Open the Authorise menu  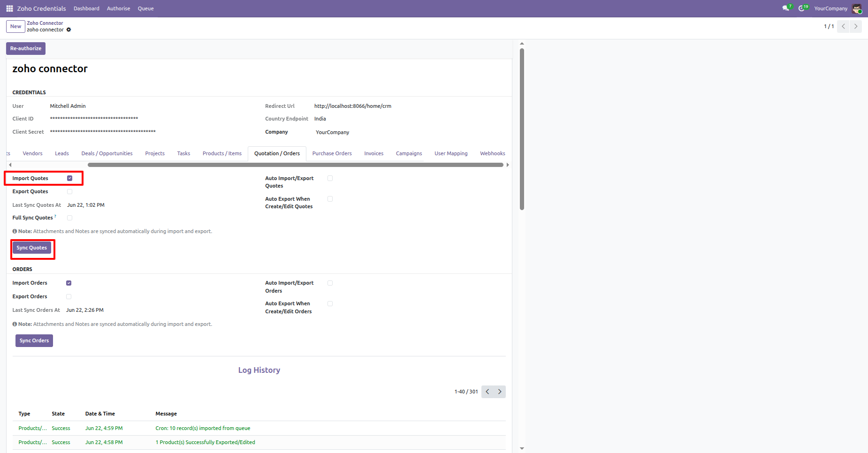coord(118,8)
